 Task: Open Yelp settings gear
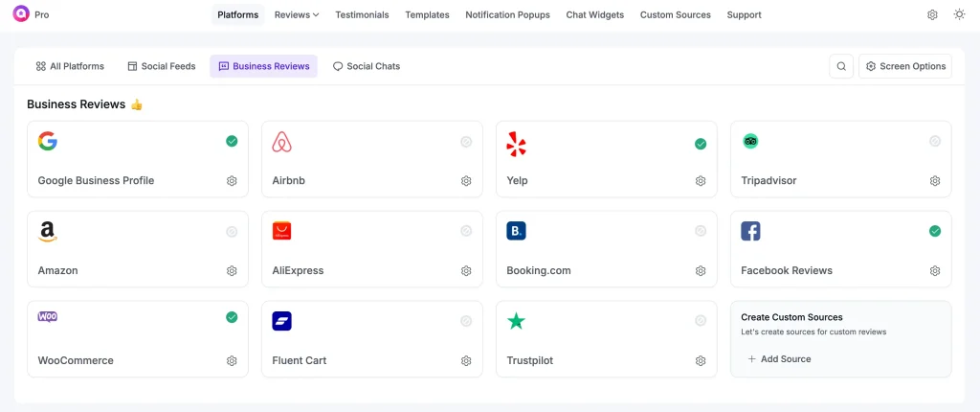click(701, 181)
